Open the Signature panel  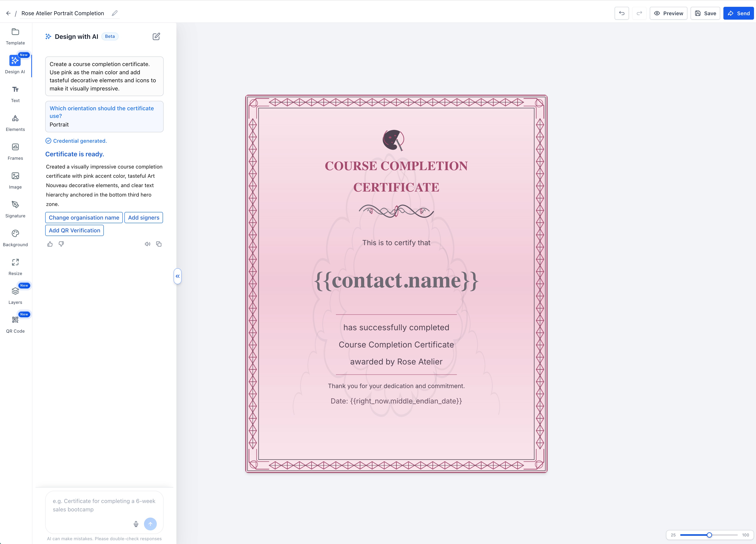15,210
